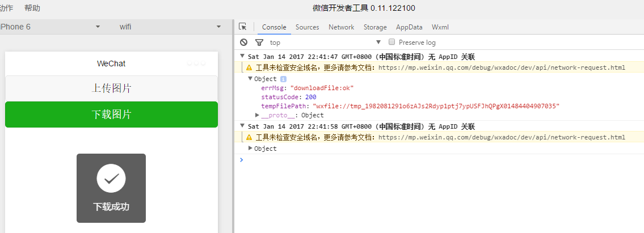Open the console filter funnel icon

coord(259,43)
